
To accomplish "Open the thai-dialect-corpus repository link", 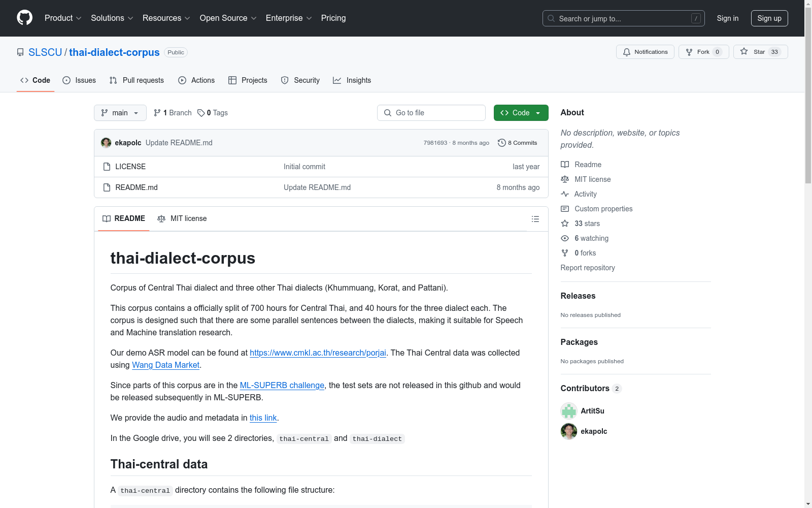I will (114, 52).
